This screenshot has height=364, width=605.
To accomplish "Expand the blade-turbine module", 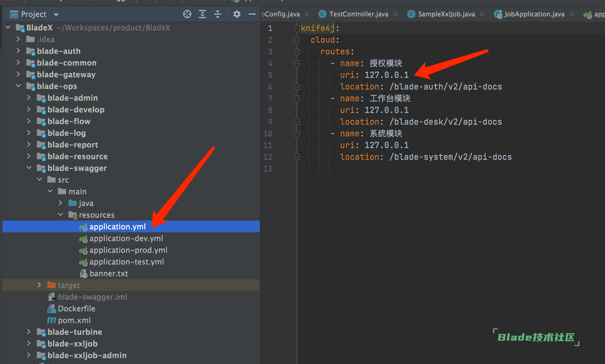I will click(29, 332).
